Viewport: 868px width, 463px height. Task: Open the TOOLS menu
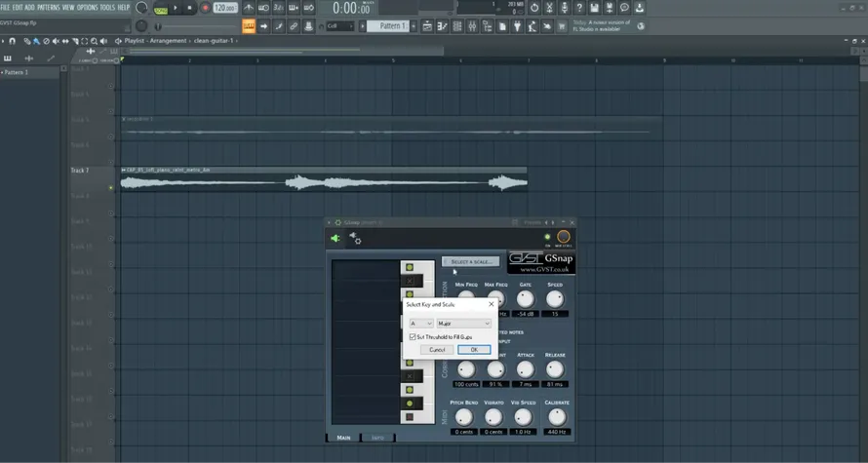point(107,7)
